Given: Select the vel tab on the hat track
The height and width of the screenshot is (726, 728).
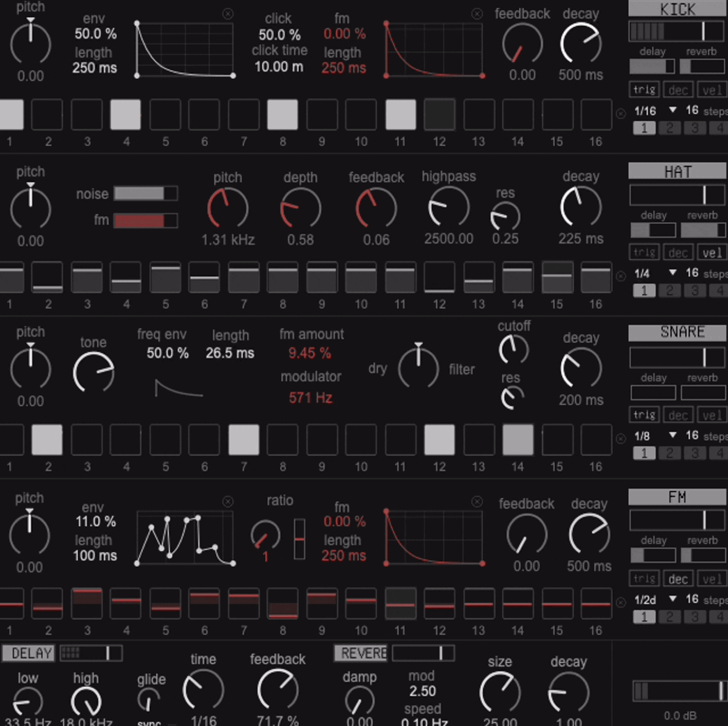Looking at the screenshot, I should [x=712, y=252].
